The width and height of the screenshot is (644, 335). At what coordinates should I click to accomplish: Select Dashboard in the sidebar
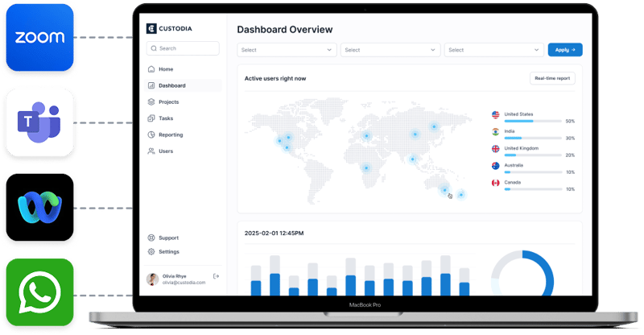click(184, 85)
